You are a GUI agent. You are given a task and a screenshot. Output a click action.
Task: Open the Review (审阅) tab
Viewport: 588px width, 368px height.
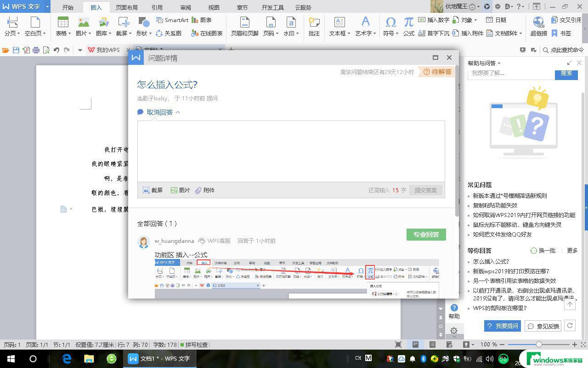pyautogui.click(x=186, y=7)
